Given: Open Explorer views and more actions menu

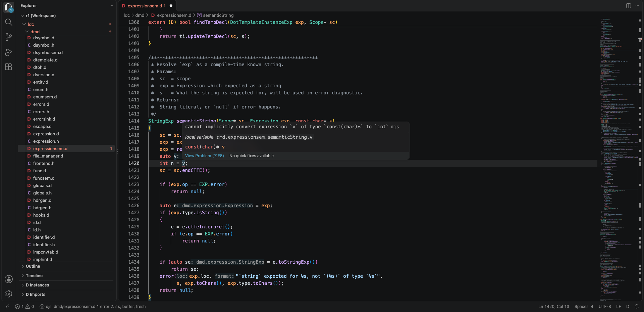Looking at the screenshot, I should (x=111, y=6).
